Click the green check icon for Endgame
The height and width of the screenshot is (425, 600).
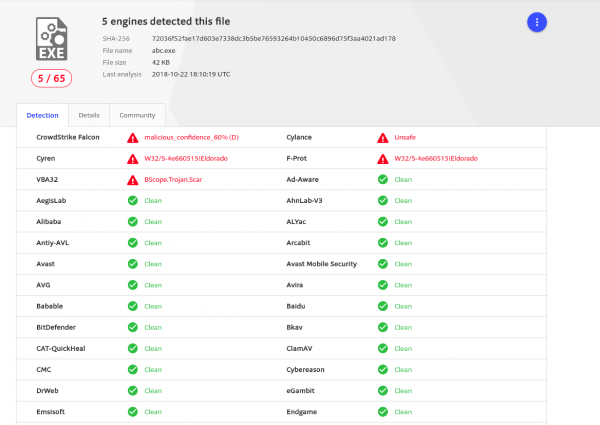coord(383,412)
